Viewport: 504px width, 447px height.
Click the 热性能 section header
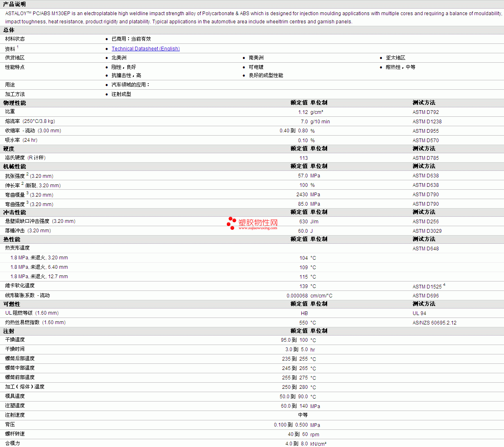(x=11, y=239)
